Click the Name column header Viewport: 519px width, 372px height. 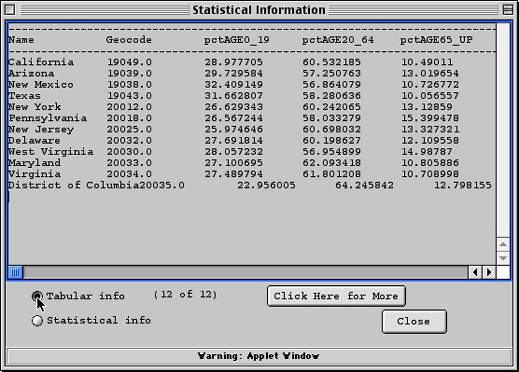pos(21,40)
